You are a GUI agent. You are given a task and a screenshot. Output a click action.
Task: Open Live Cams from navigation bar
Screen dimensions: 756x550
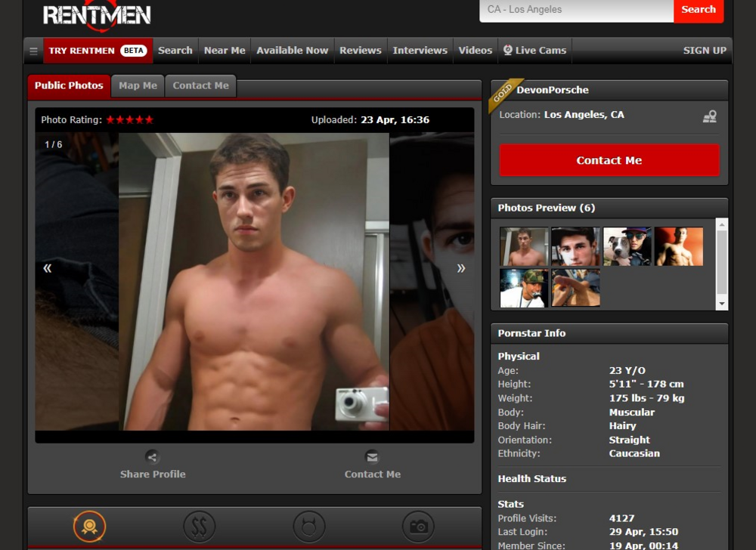pos(534,51)
